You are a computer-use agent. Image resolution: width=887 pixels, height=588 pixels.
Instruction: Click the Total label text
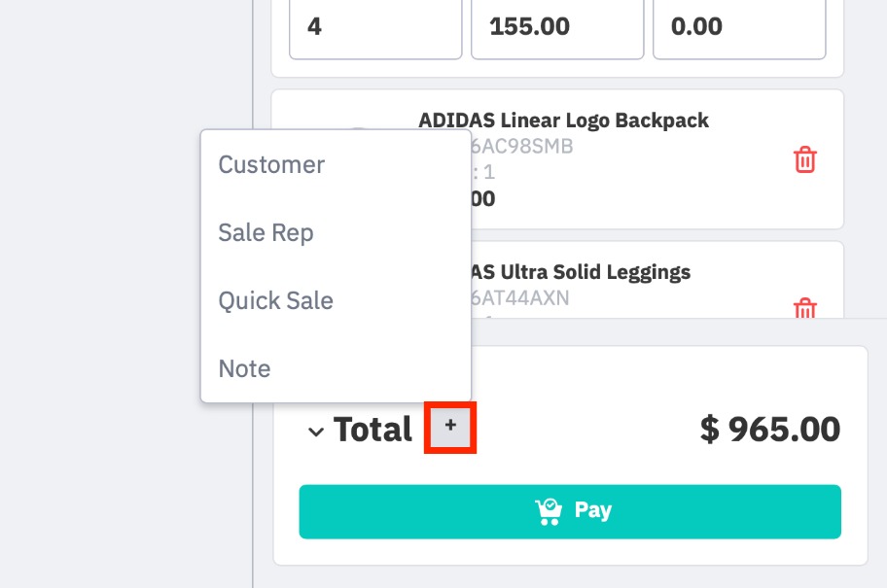(x=373, y=430)
